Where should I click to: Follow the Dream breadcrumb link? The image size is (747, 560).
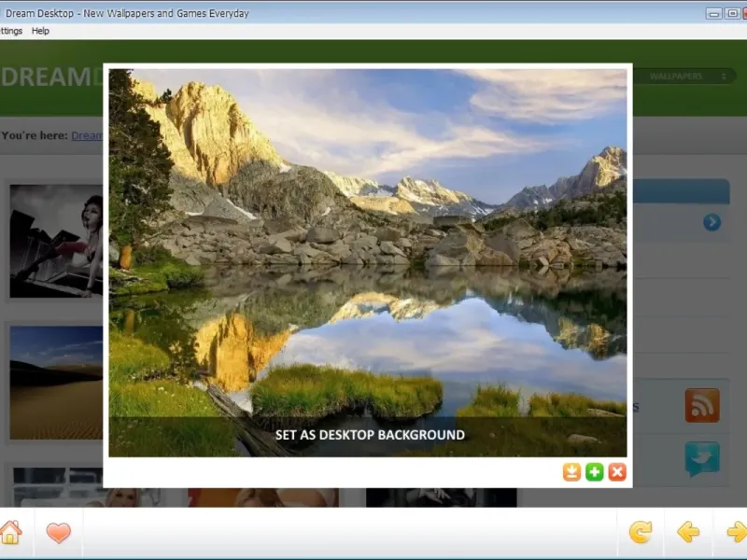tap(87, 135)
